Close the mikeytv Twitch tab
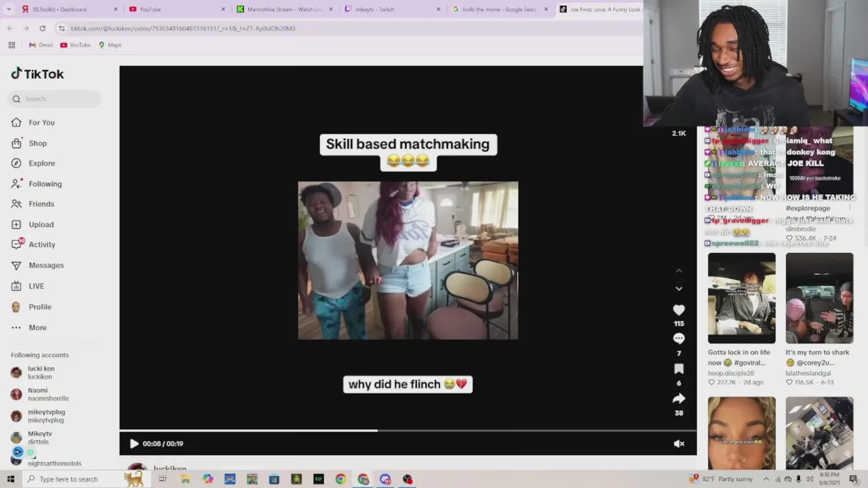Viewport: 868px width, 488px height. coord(438,9)
